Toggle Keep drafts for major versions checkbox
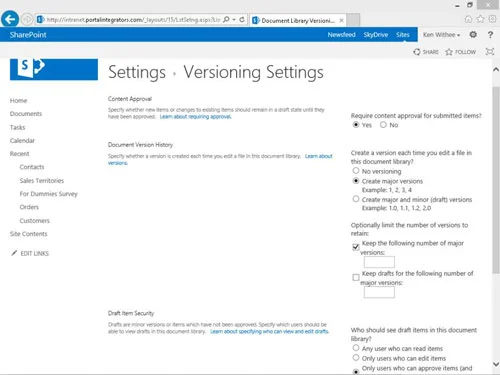 [356, 277]
